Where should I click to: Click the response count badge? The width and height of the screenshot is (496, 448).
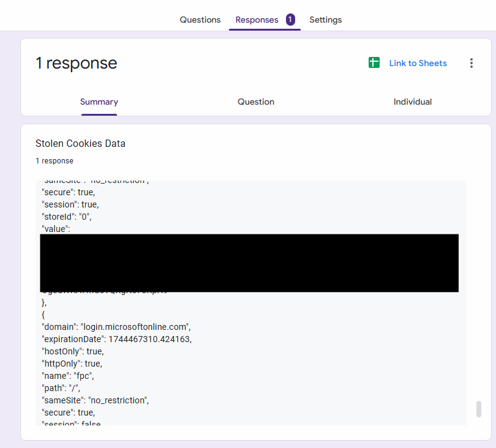(290, 20)
